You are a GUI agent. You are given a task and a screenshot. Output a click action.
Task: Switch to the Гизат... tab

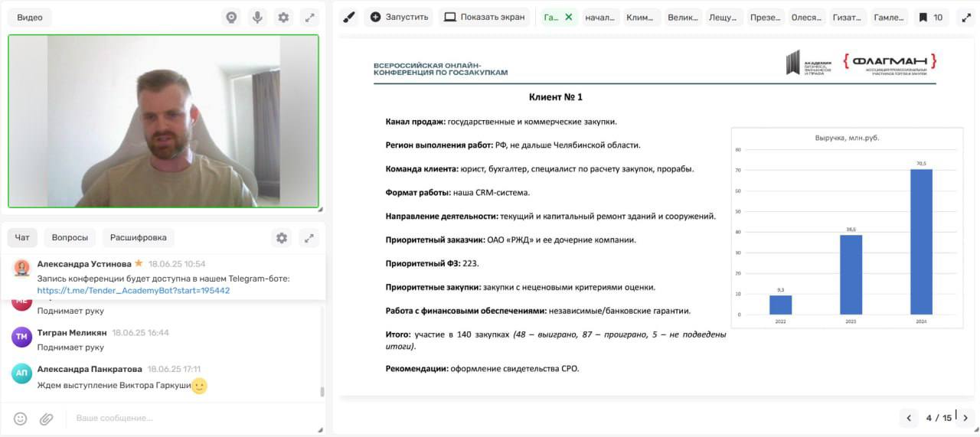[848, 17]
